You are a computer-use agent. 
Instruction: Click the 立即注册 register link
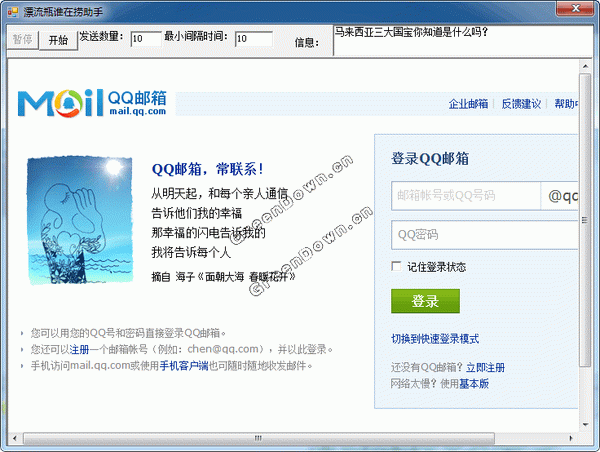point(485,368)
